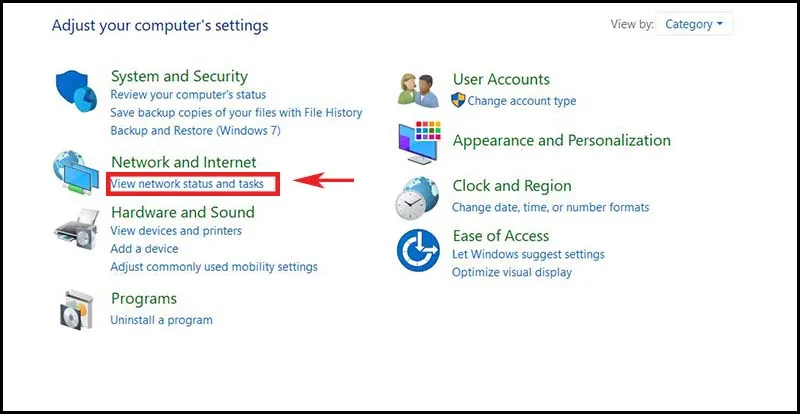Image resolution: width=800 pixels, height=414 pixels.
Task: Select Uninstall a program link
Action: tap(161, 320)
